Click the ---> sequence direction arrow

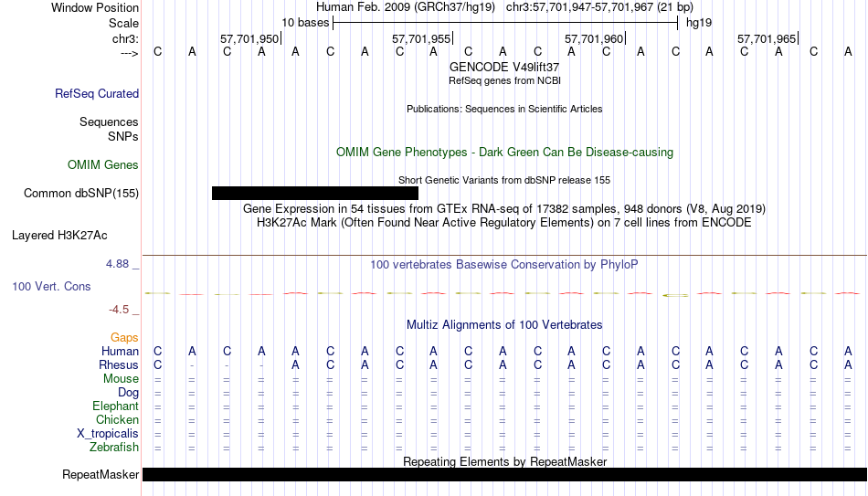129,53
